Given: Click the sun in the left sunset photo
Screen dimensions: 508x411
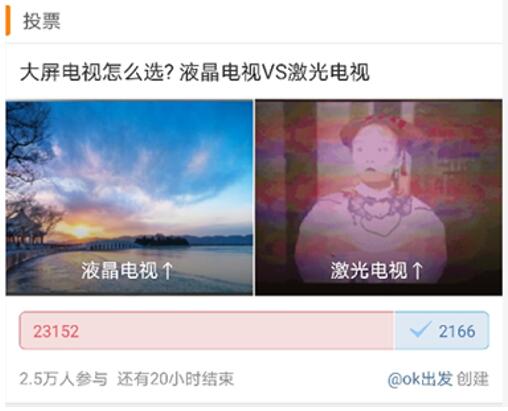Looking at the screenshot, I should (x=80, y=231).
